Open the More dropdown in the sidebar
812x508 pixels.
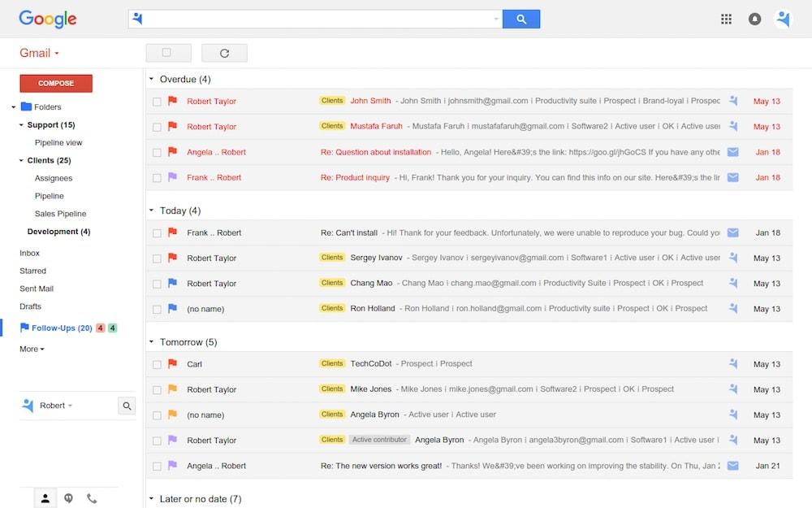coord(31,349)
